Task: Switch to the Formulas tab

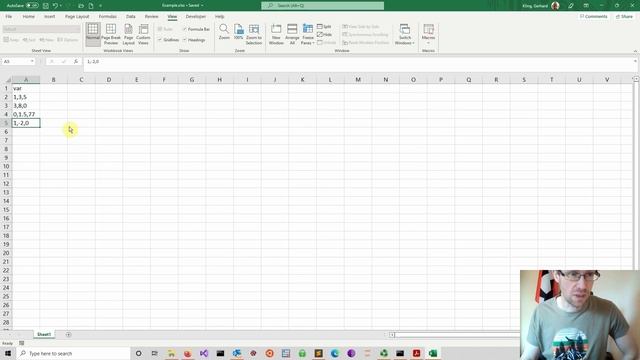Action: 108,17
